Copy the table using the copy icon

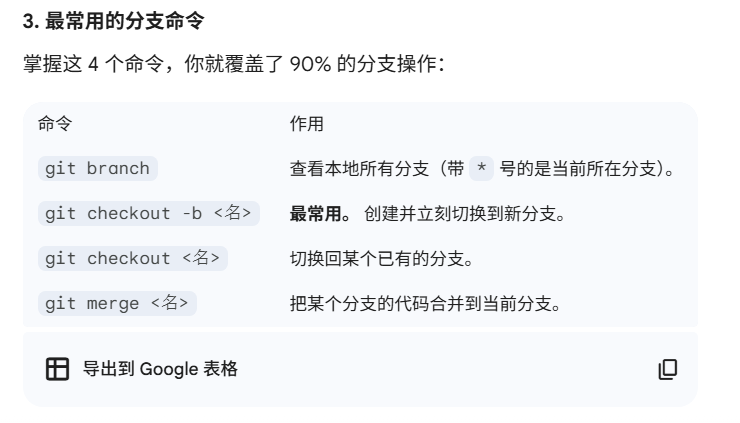click(x=668, y=369)
